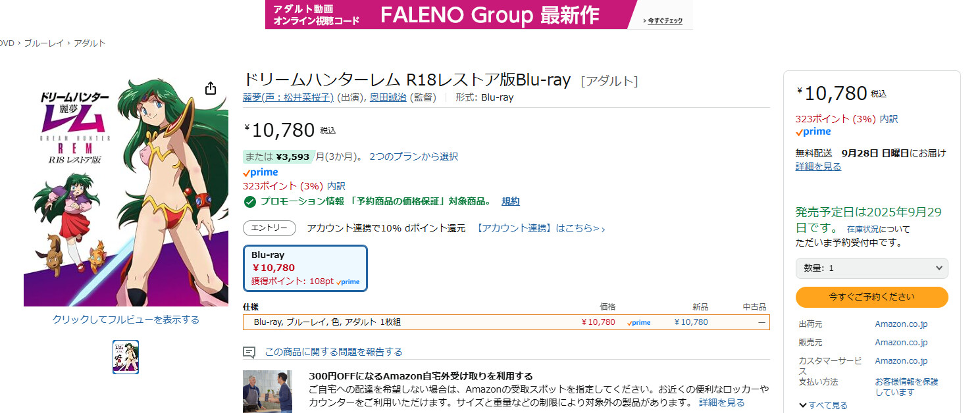Select the Blu-ray format option box
The image size is (980, 413).
(305, 268)
